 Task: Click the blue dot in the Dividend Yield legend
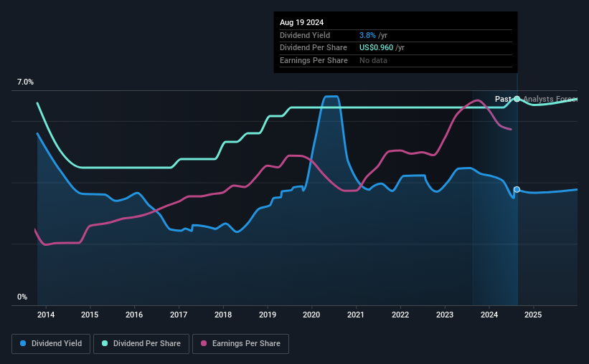coord(23,344)
